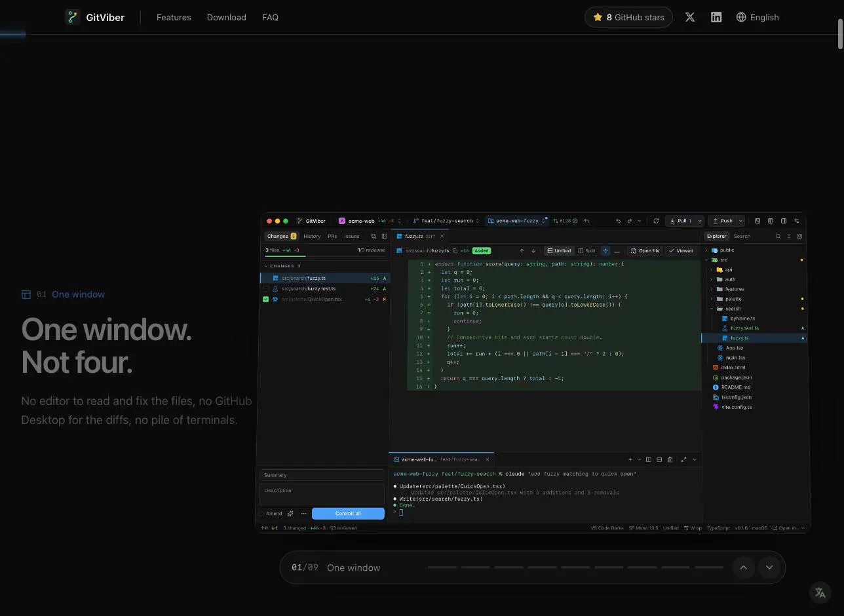The height and width of the screenshot is (616, 844).
Task: Click the three-dot more options beside Amend
Action: [x=303, y=514]
